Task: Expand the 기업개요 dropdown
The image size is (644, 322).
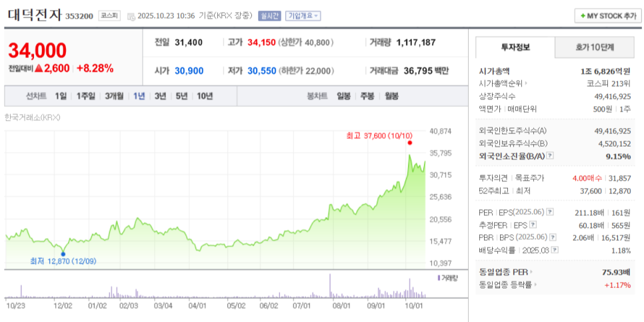Action: 303,16
